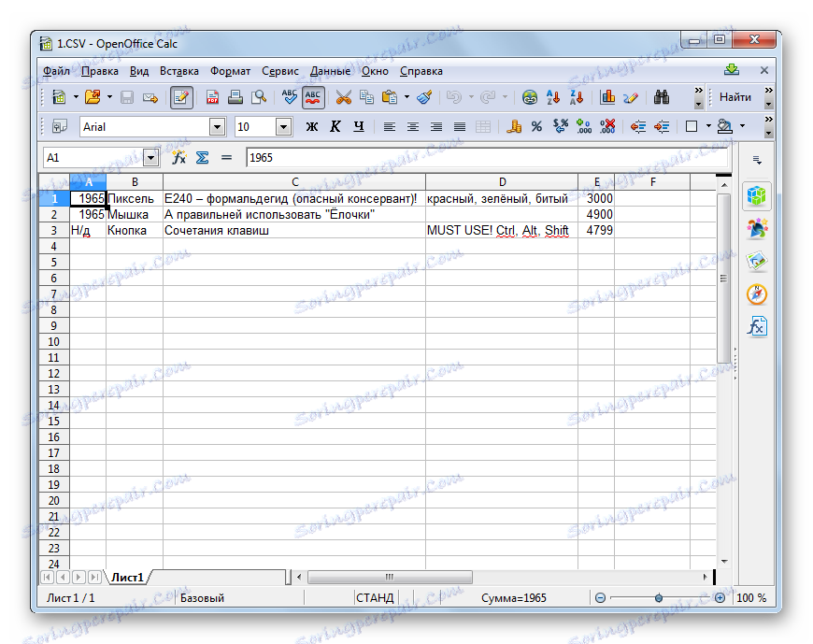The image size is (813, 644).
Task: Expand the Background Color dropdown arrow
Action: pyautogui.click(x=742, y=126)
